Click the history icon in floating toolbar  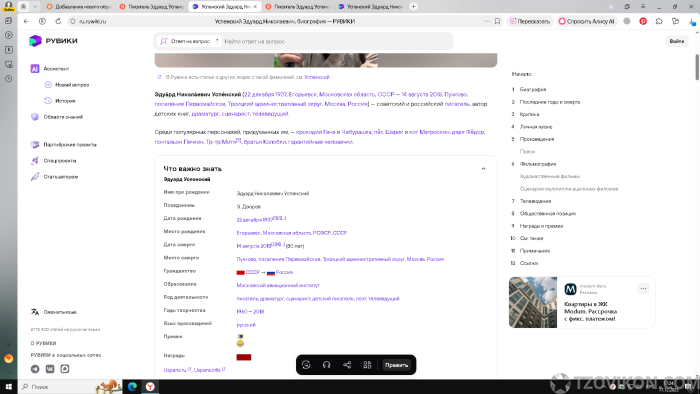pyautogui.click(x=306, y=365)
